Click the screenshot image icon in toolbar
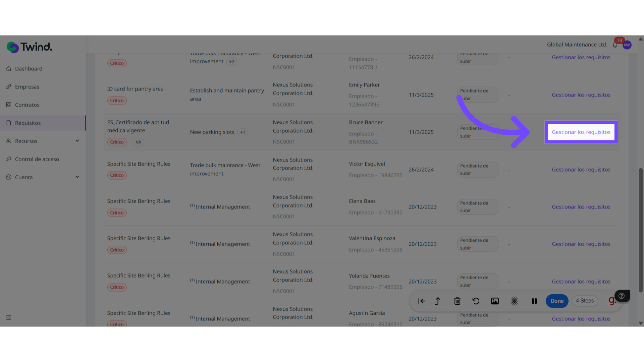 (x=495, y=301)
